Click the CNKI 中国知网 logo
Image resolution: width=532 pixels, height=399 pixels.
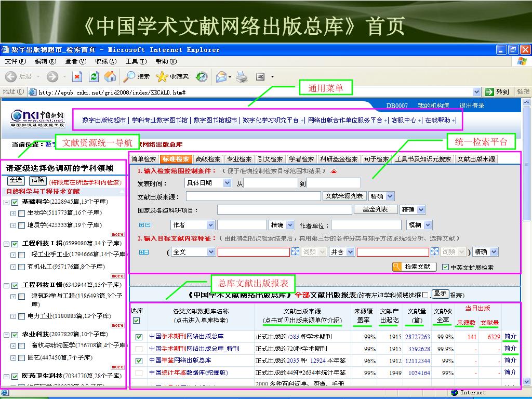pos(37,118)
